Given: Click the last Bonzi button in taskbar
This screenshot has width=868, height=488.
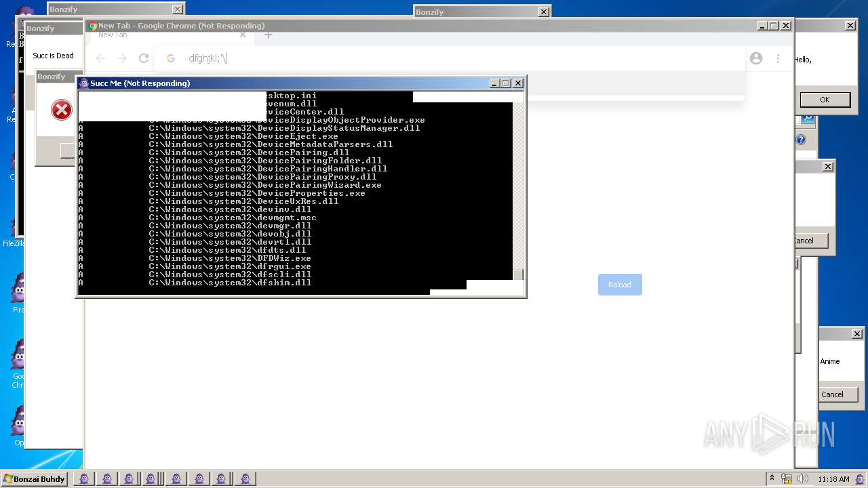Looking at the screenshot, I should coord(245,479).
